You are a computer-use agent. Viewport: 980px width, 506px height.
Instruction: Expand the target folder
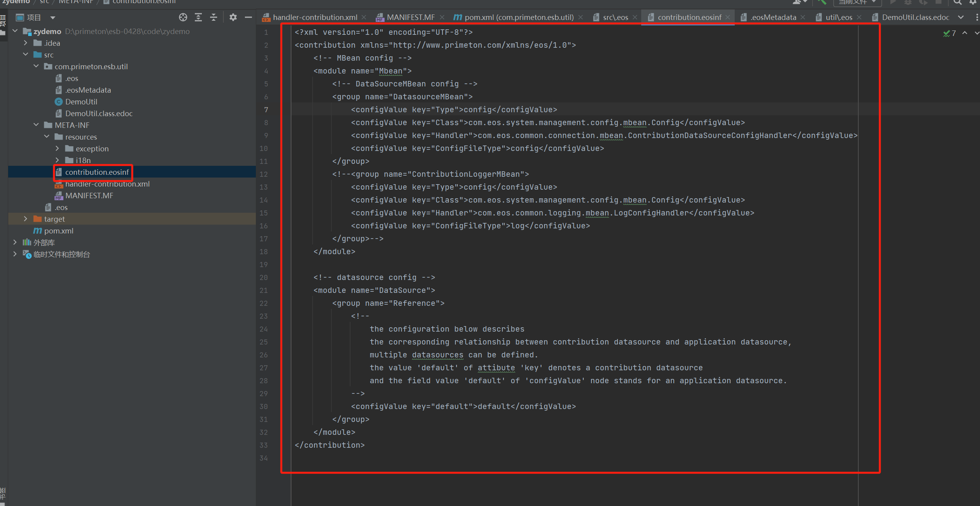pyautogui.click(x=25, y=219)
